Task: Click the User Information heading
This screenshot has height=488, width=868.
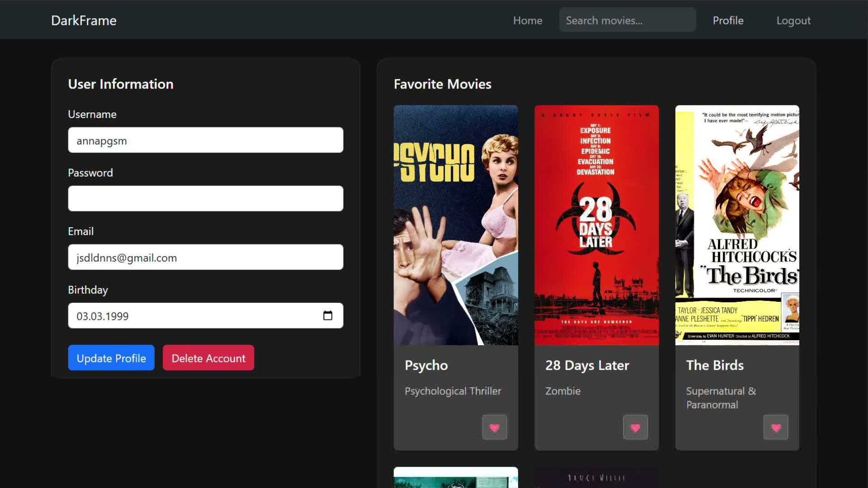Action: pyautogui.click(x=121, y=84)
